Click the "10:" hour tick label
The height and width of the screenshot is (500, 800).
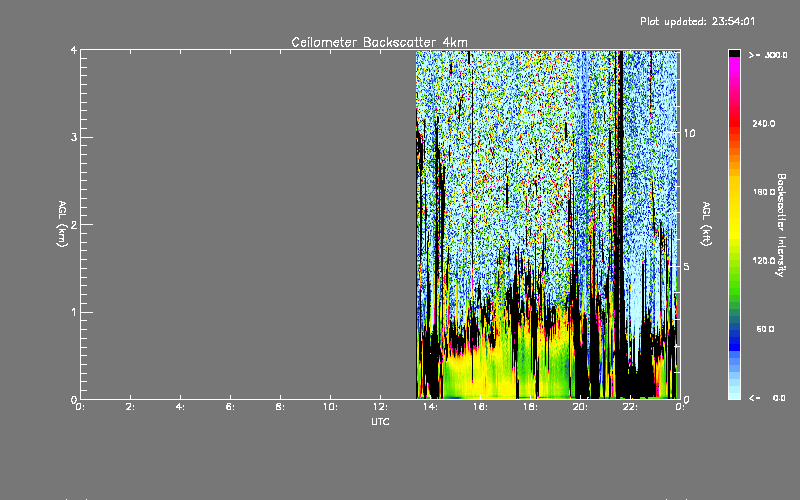click(x=331, y=407)
